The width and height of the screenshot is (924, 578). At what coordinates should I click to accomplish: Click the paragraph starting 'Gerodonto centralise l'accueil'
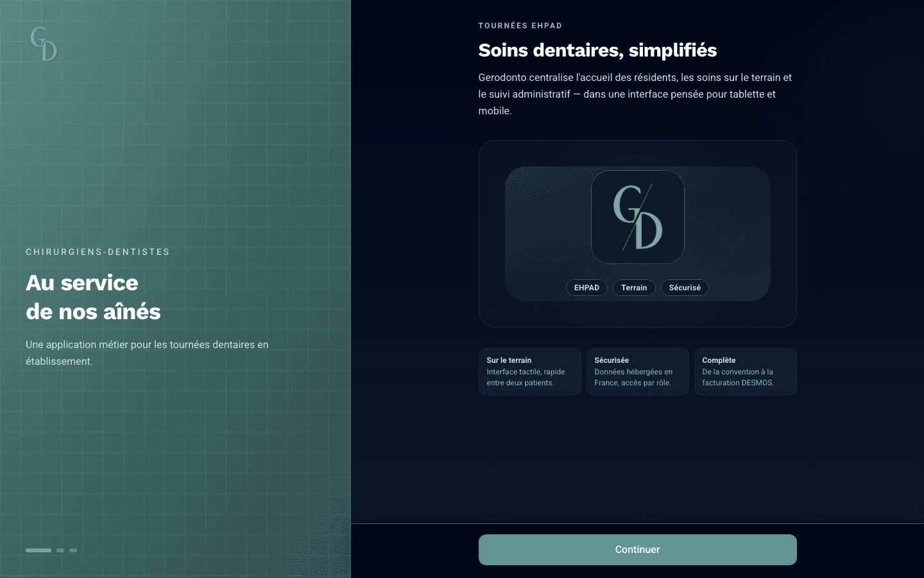click(635, 94)
